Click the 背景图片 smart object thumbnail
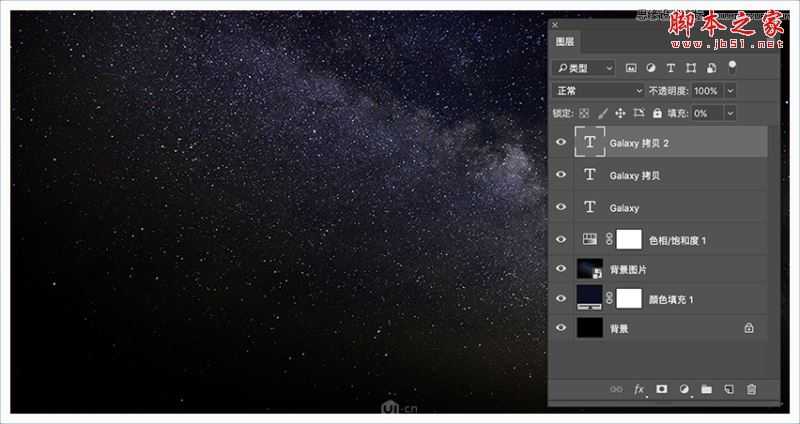Viewport: 800px width, 424px height. click(589, 269)
